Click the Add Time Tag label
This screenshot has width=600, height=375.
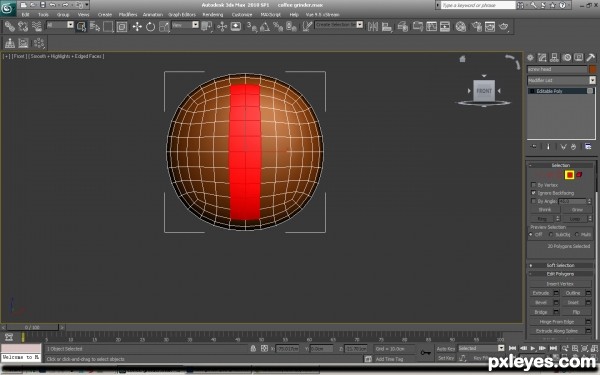pyautogui.click(x=389, y=359)
